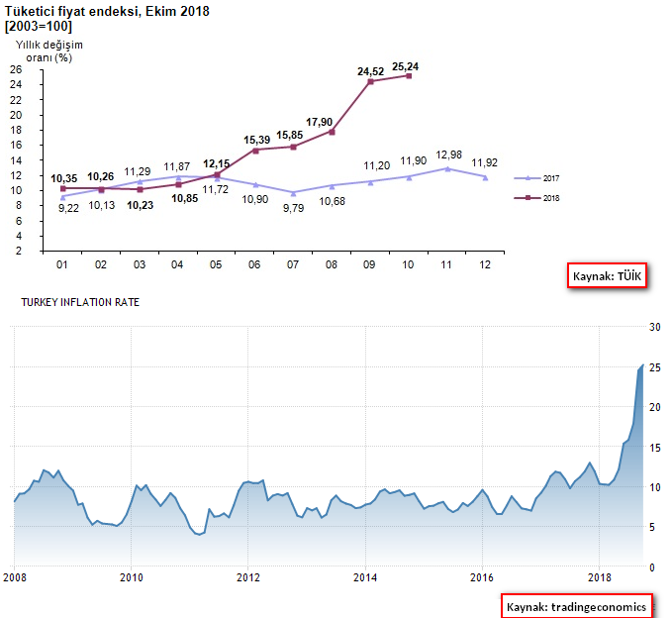
Task: Click the 2017 legend entry
Action: click(536, 178)
